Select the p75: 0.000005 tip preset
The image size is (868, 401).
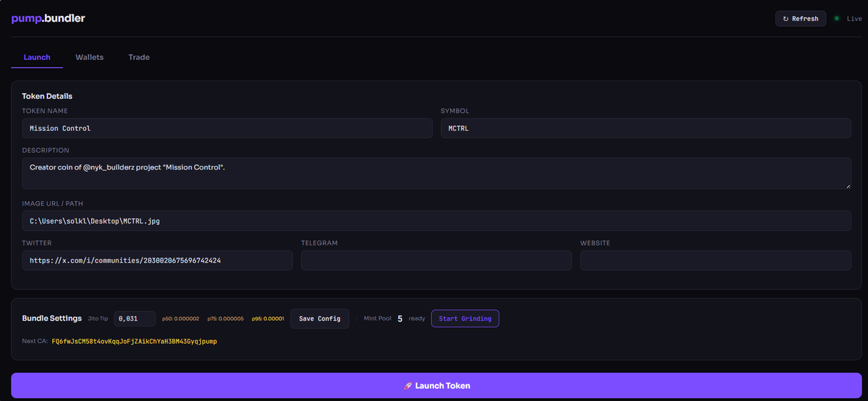click(x=226, y=318)
